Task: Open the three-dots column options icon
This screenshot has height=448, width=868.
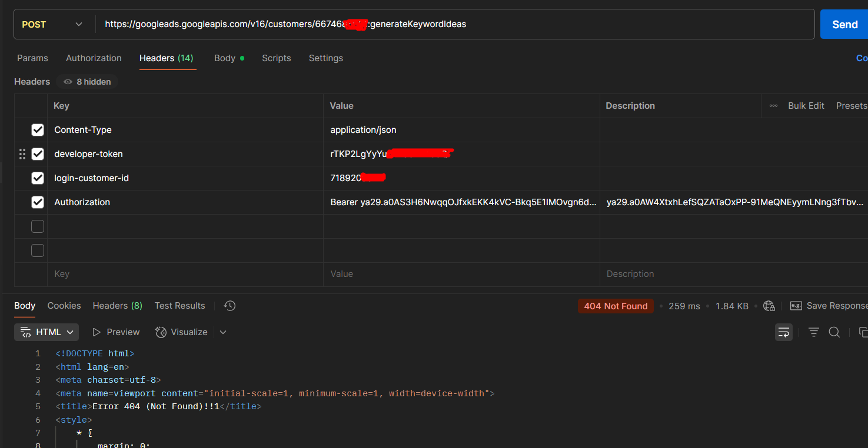Action: point(773,106)
